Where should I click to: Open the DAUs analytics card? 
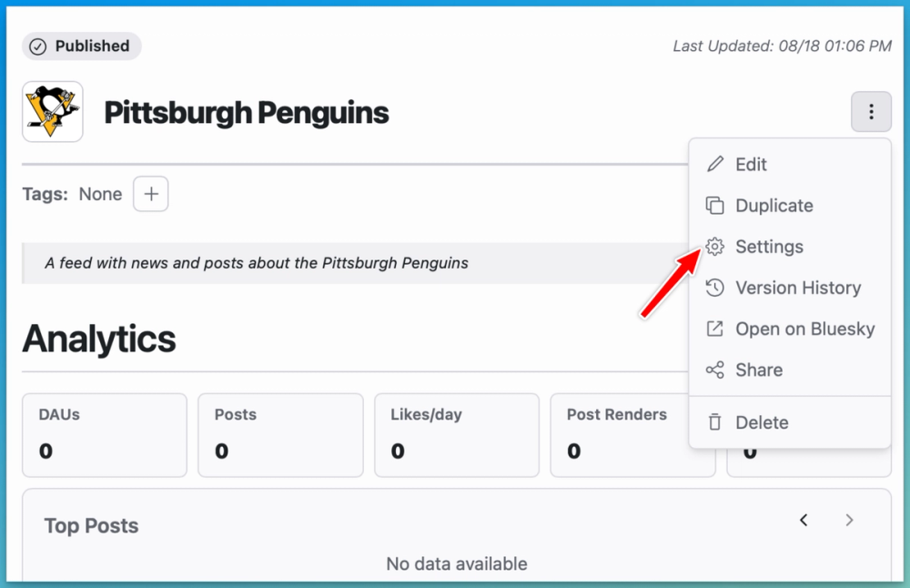click(105, 435)
